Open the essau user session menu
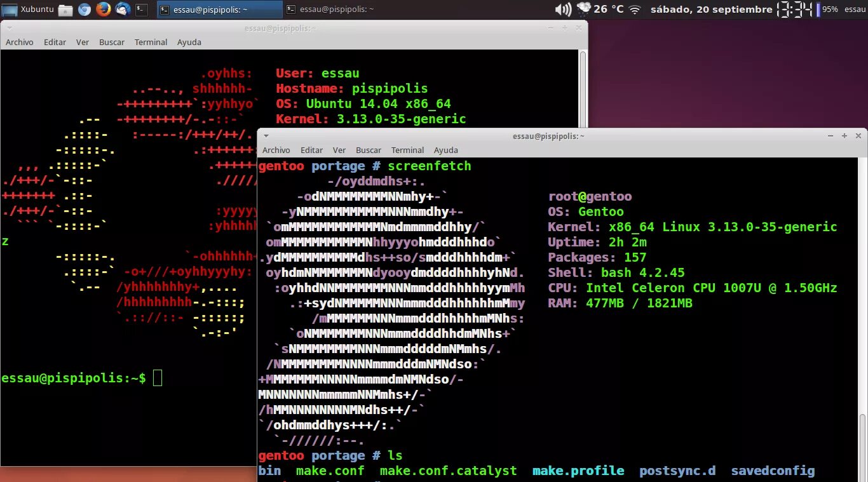This screenshot has height=482, width=868. tap(855, 10)
